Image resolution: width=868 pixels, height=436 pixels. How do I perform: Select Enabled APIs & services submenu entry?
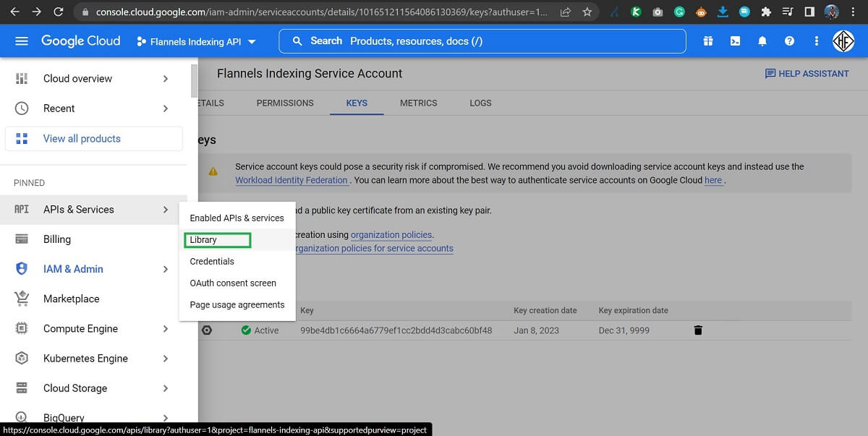pos(237,218)
